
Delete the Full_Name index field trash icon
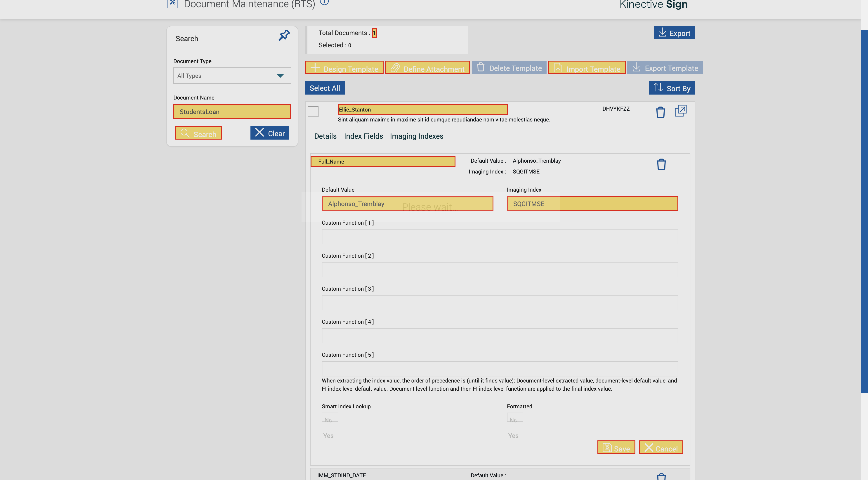[x=661, y=164]
